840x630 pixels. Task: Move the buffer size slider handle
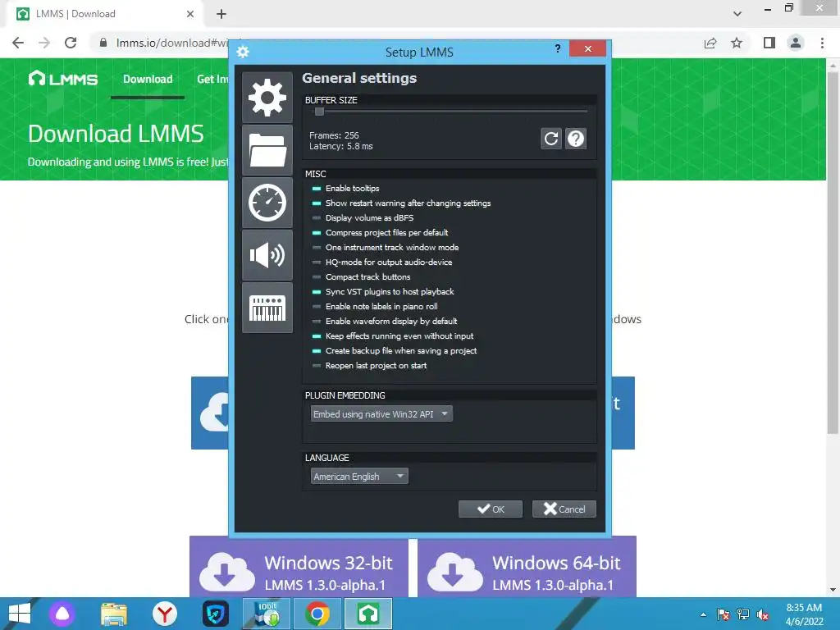click(x=319, y=112)
